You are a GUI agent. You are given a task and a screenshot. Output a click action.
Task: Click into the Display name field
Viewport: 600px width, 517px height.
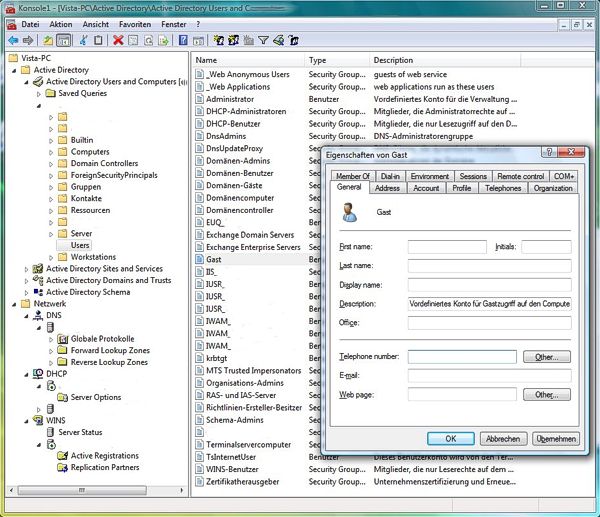[489, 285]
